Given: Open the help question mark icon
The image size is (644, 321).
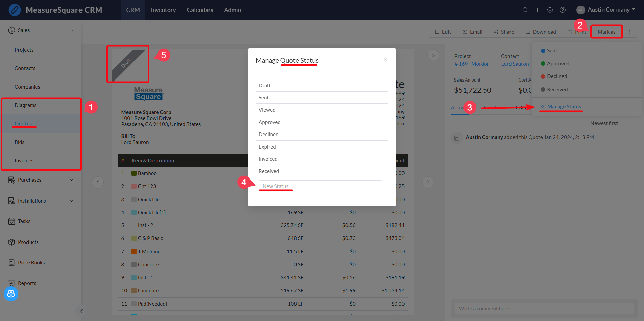Looking at the screenshot, I should coord(563,10).
